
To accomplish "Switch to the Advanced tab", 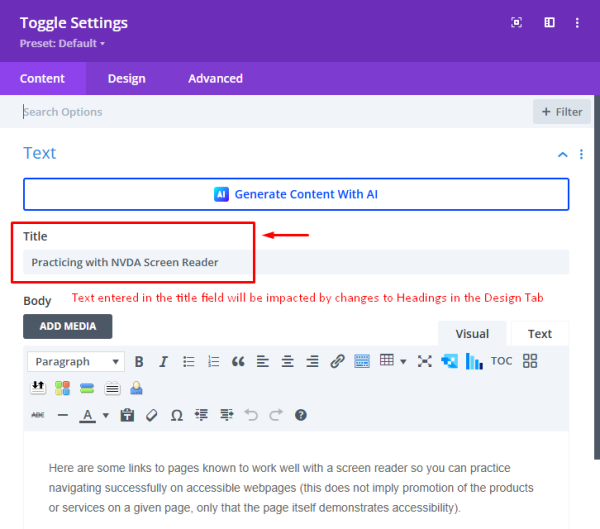I will (215, 78).
